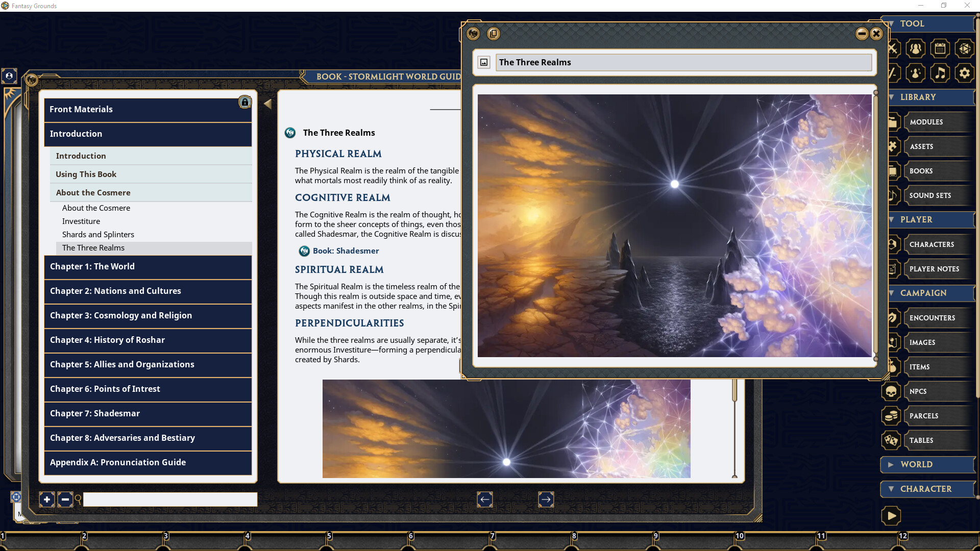The image size is (980, 551).
Task: Click the book index search field
Action: [x=170, y=499]
